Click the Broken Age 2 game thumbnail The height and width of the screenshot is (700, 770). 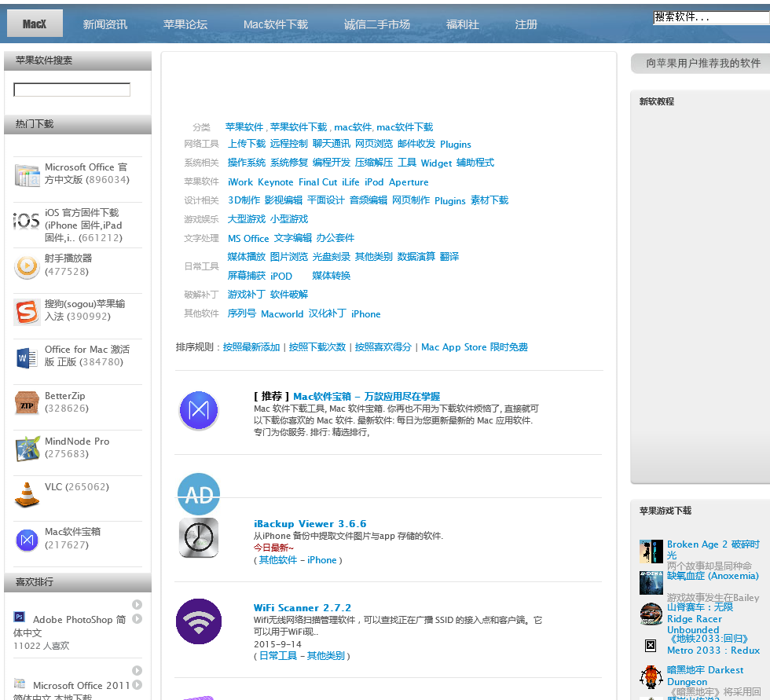(651, 552)
